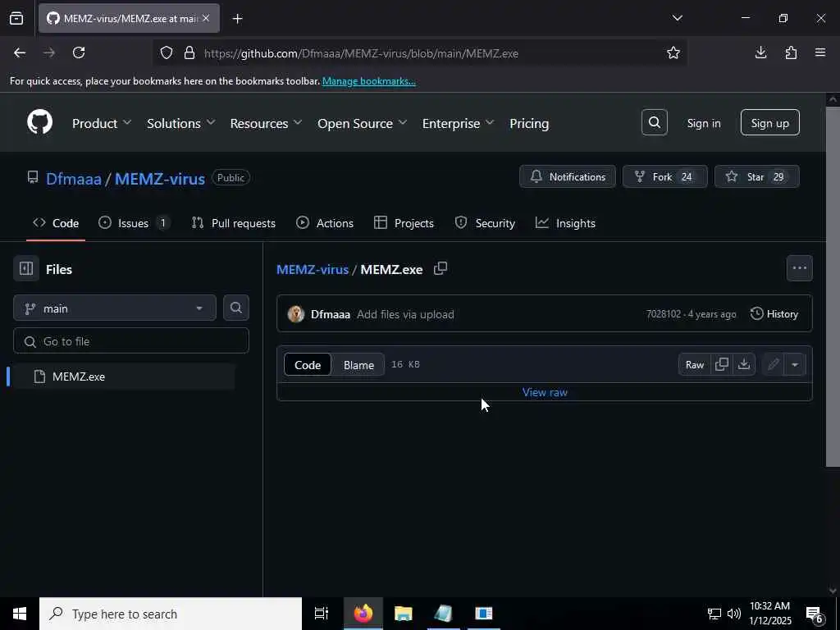Screen dimensions: 840x630
Task: Select MEMZ.exe in the file tree
Action: (x=125, y=376)
